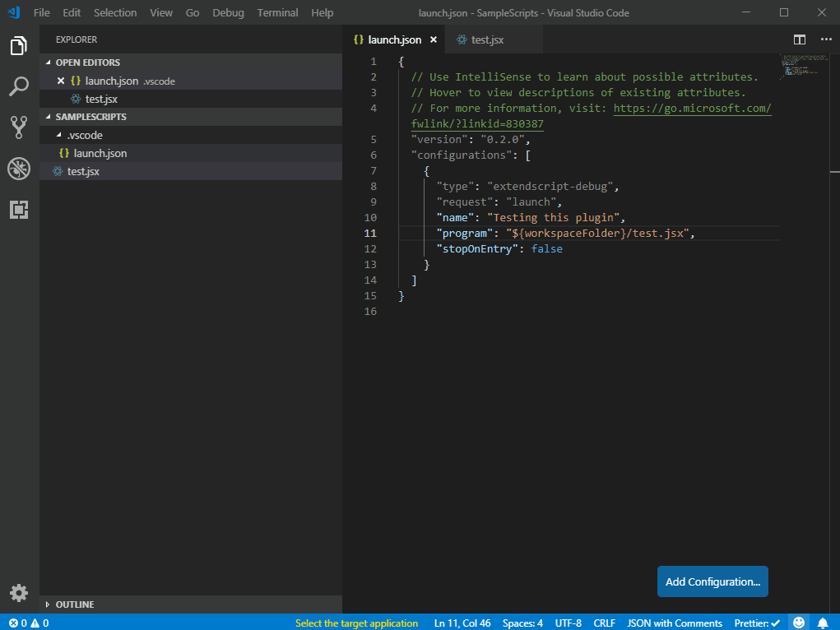Viewport: 840px width, 630px height.
Task: Open the Explorer view in activity bar
Action: pyautogui.click(x=19, y=45)
